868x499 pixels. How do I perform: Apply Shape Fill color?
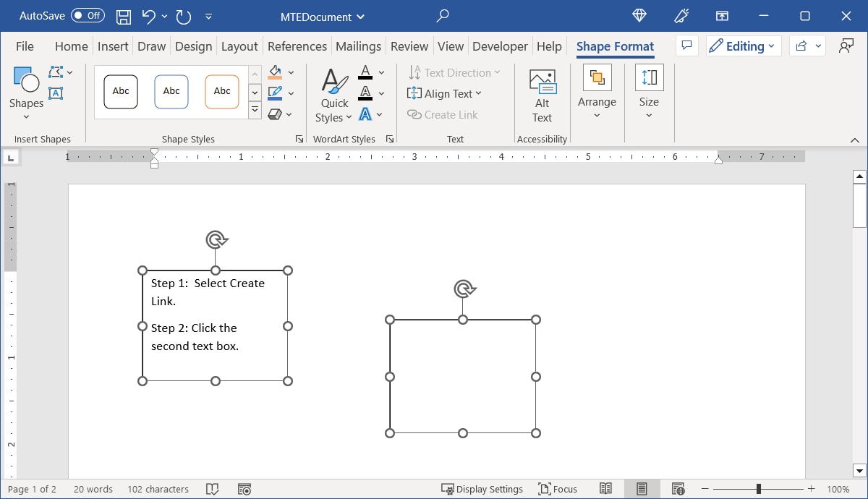[276, 72]
